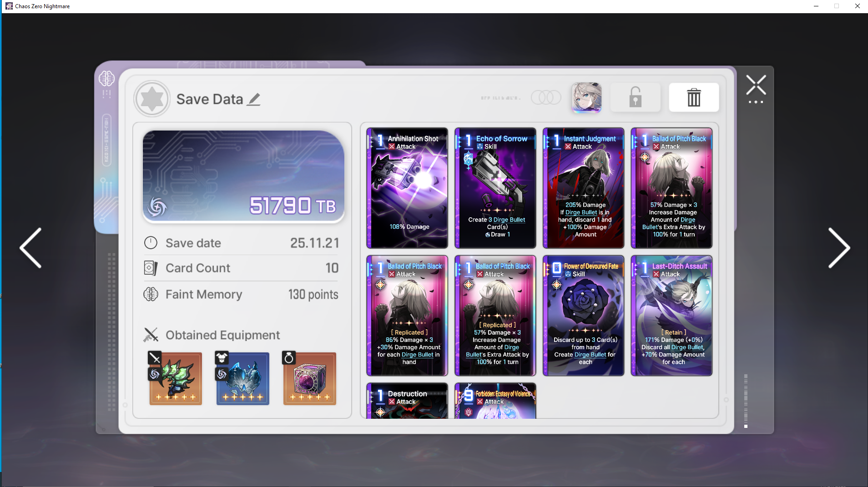Inspect the blue armor equipment item

pos(242,378)
